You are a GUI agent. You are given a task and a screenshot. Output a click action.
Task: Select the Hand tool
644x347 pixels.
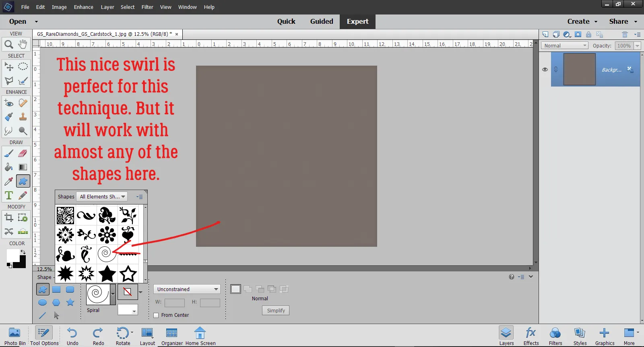pyautogui.click(x=23, y=44)
